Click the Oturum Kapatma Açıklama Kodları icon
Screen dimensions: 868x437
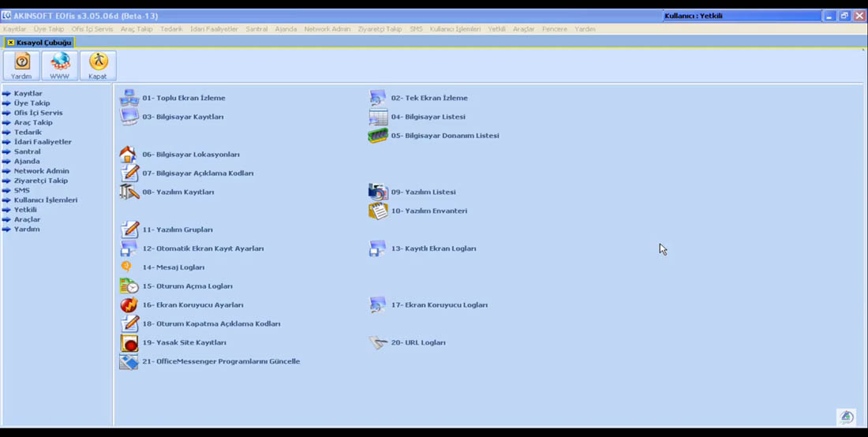pos(129,323)
